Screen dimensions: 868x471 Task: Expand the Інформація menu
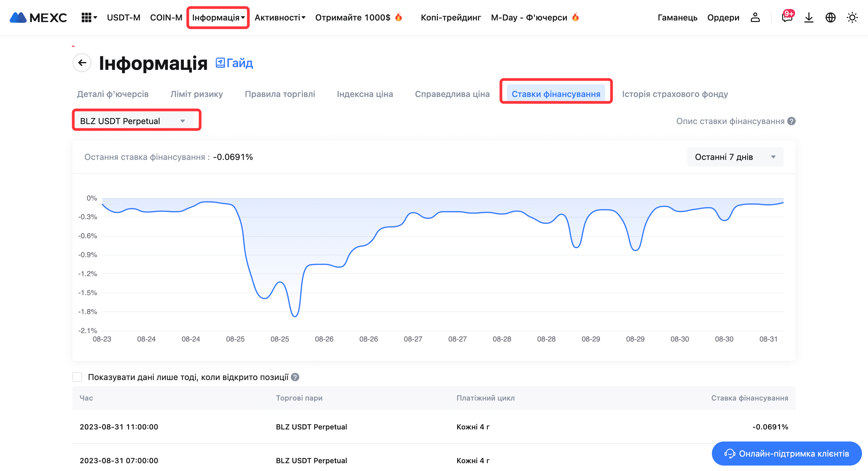point(218,17)
